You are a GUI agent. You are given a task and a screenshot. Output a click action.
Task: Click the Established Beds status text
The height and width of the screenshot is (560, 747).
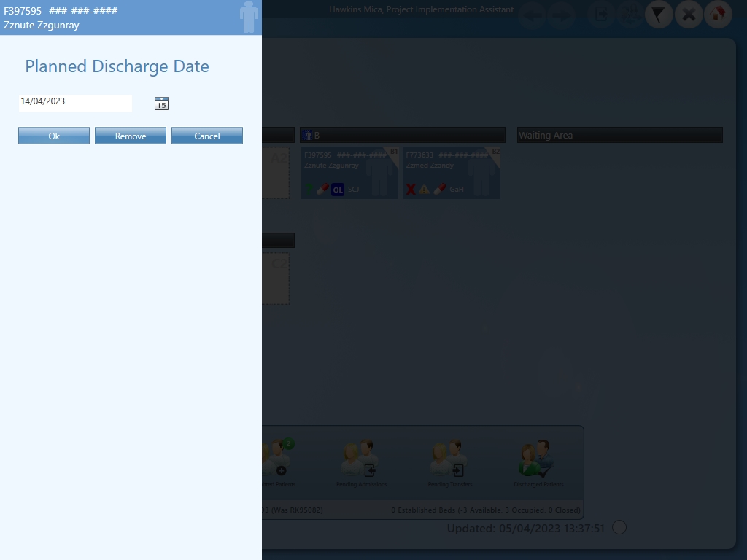coord(486,510)
